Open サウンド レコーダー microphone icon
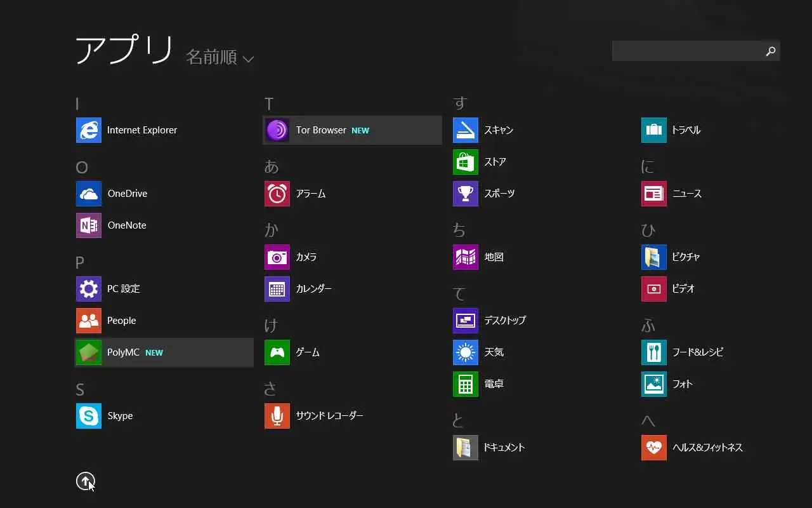 [x=277, y=416]
